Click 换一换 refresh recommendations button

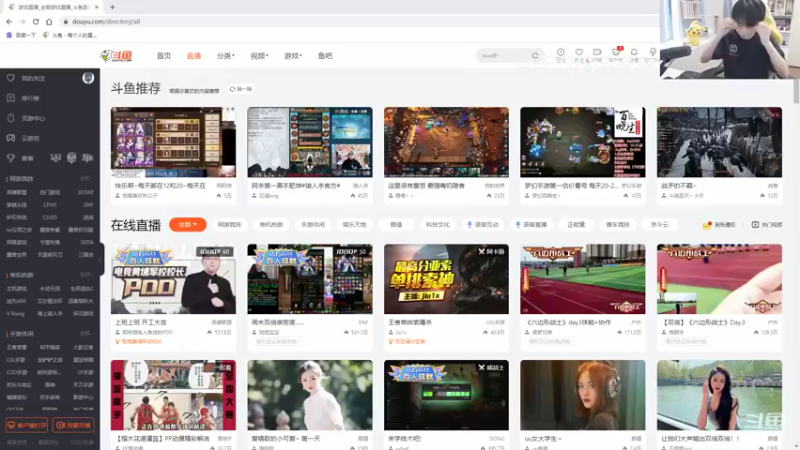point(241,89)
